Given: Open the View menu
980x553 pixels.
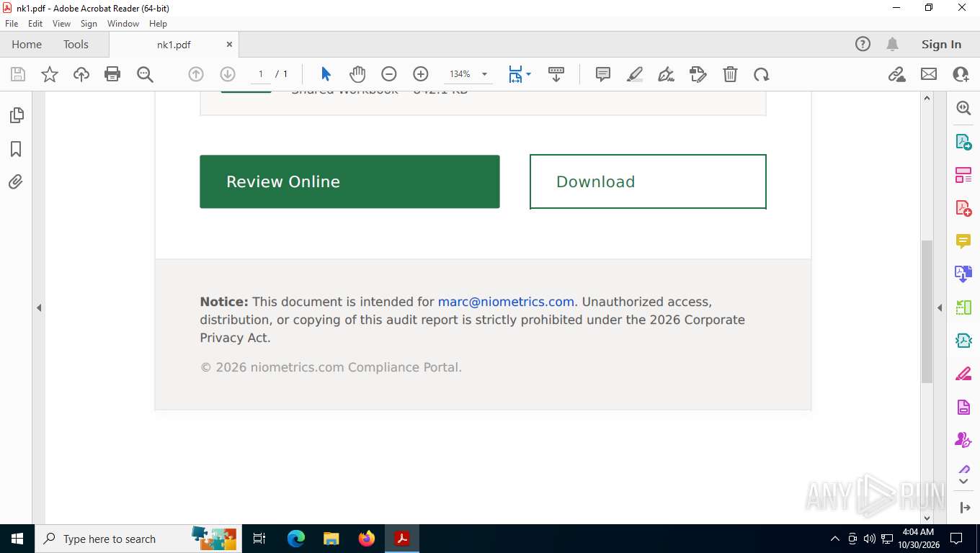Looking at the screenshot, I should pos(61,24).
